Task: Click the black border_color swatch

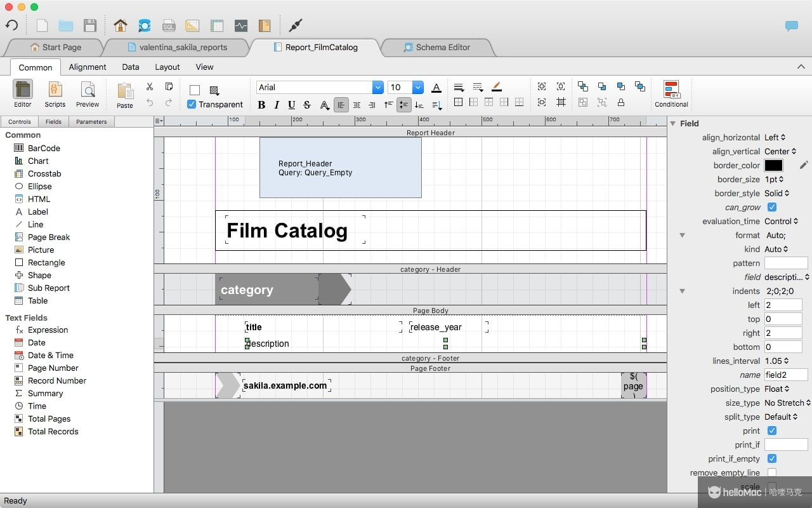Action: click(773, 165)
